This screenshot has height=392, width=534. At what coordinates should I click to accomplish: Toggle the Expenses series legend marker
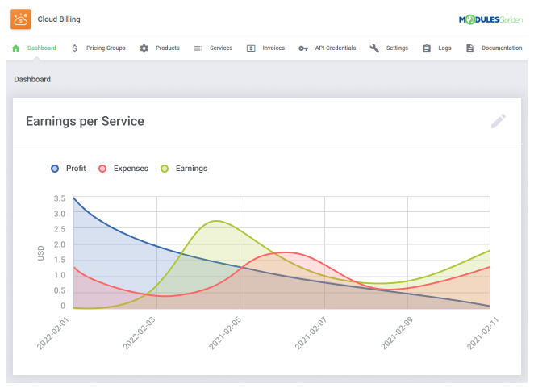tap(102, 169)
